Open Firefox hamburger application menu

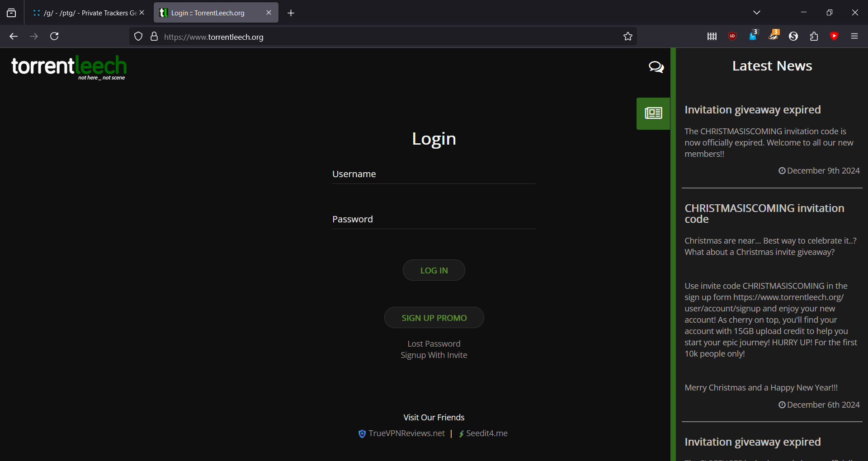coord(854,36)
